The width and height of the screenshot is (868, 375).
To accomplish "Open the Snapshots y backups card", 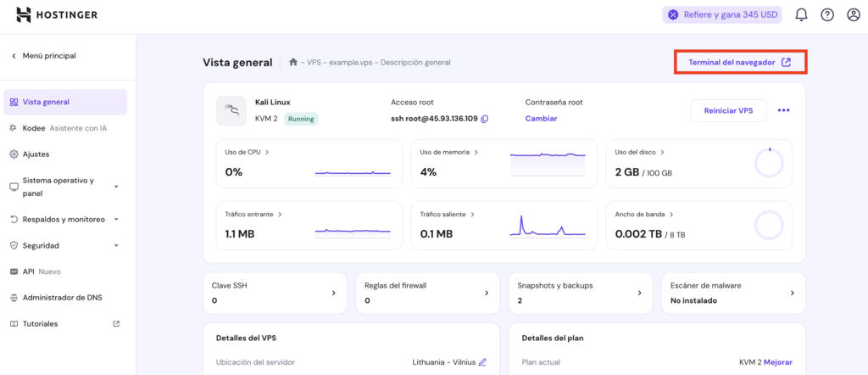I will coord(580,293).
